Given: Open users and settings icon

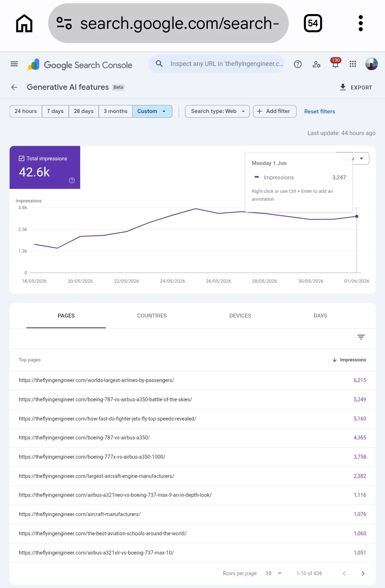Looking at the screenshot, I should pyautogui.click(x=317, y=64).
